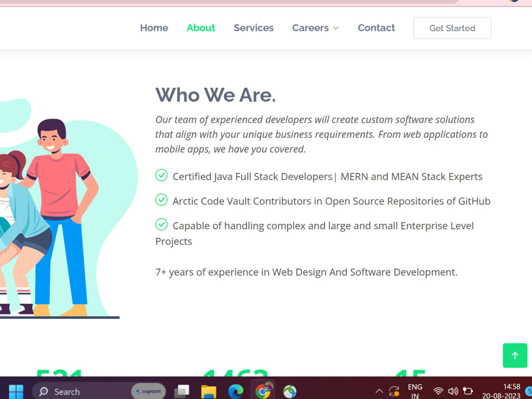
Task: Switch to Google Chrome in the taskbar
Action: [x=263, y=391]
